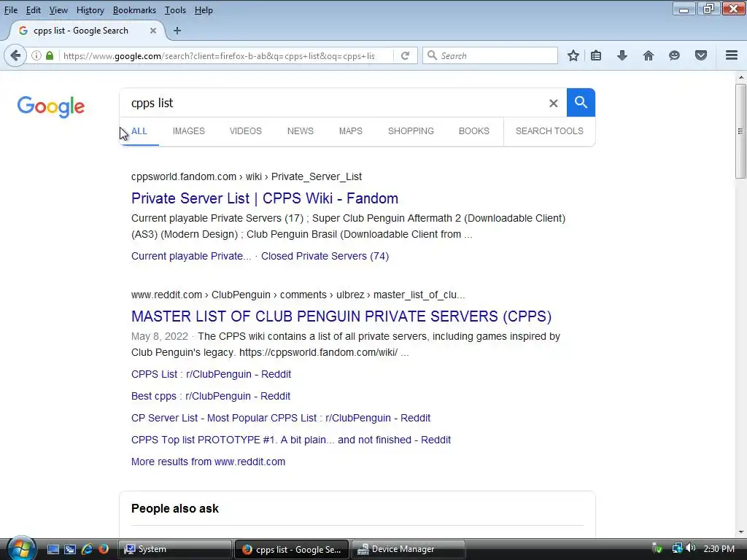
Task: Click the scrollbar up arrow
Action: 740,77
